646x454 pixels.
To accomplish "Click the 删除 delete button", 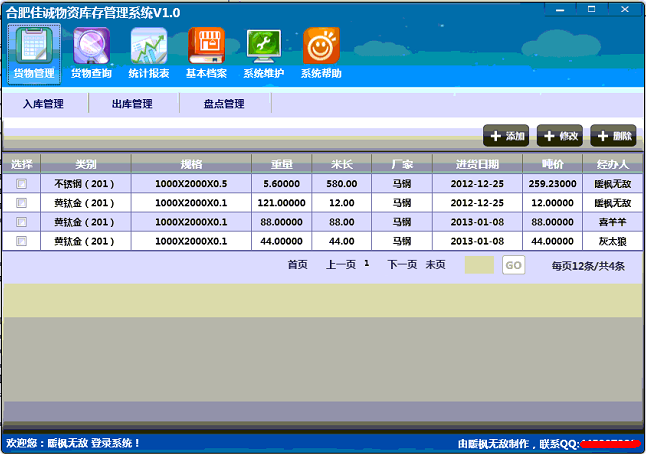I will coord(613,136).
